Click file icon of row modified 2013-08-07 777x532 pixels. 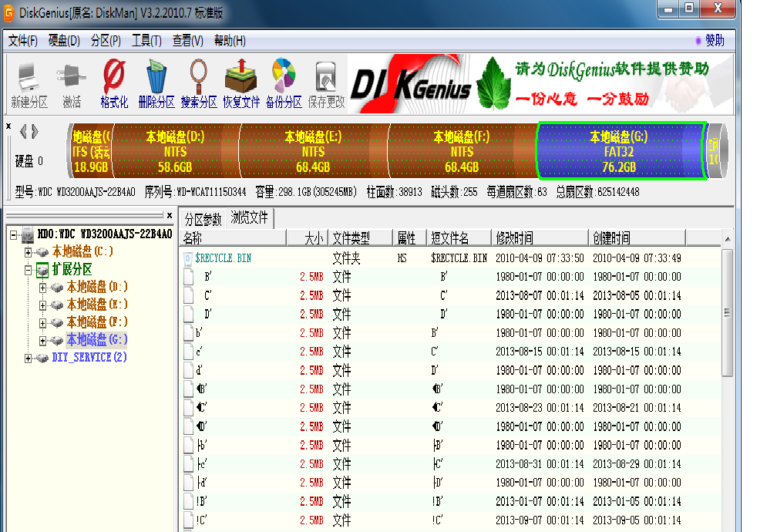[x=188, y=295]
